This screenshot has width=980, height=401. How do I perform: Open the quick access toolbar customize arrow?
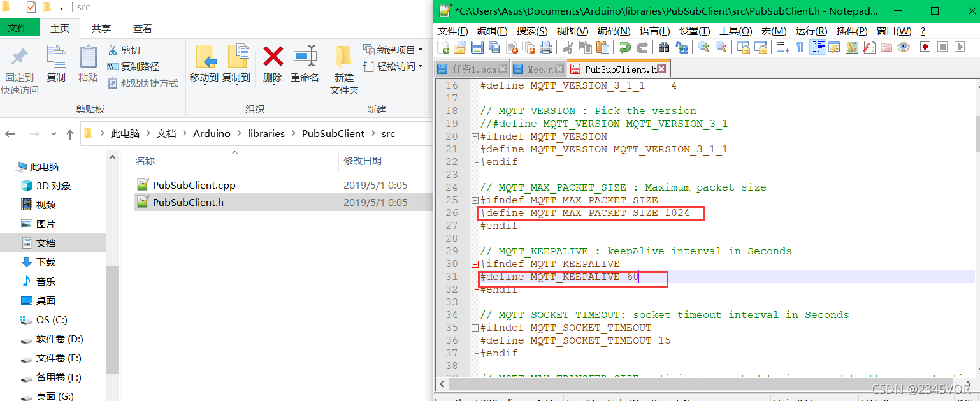click(62, 8)
